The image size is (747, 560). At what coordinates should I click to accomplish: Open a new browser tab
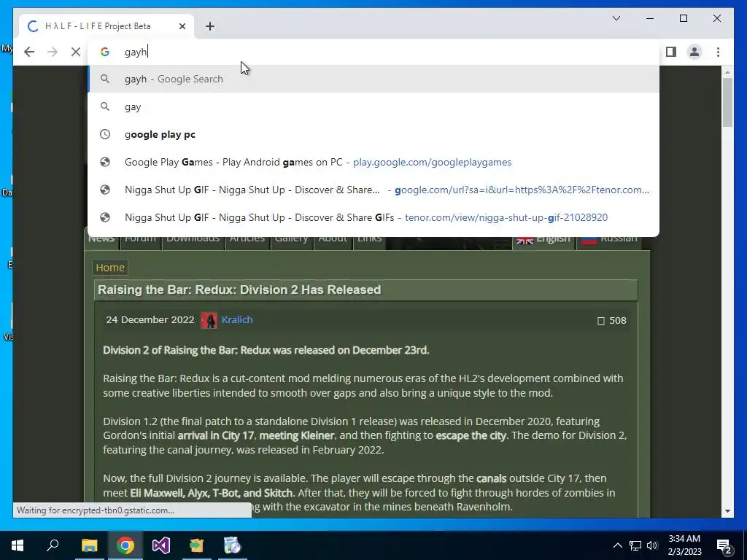210,26
